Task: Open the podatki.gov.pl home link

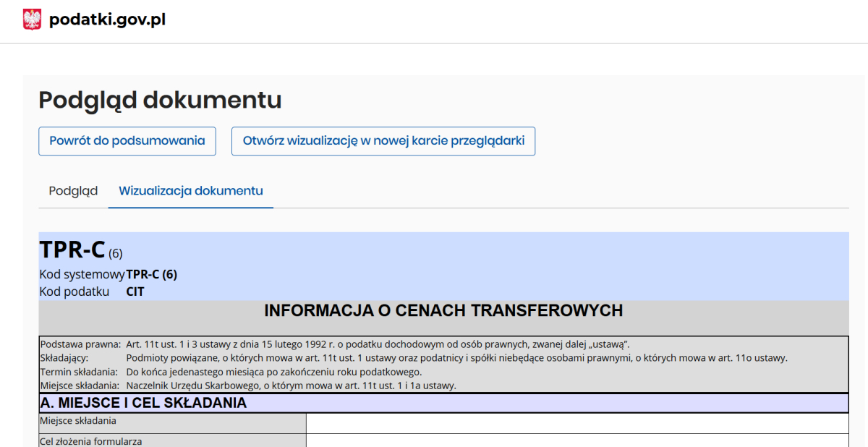Action: point(107,20)
